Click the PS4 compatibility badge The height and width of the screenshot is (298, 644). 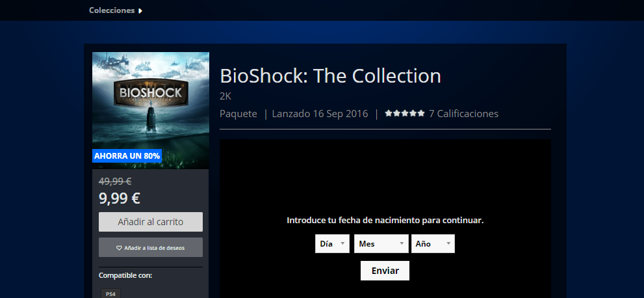110,293
